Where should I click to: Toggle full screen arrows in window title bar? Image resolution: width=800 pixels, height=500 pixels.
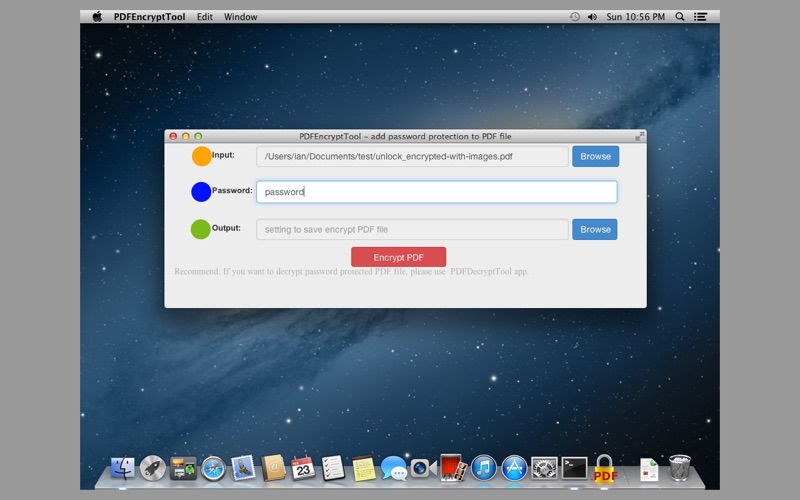639,136
